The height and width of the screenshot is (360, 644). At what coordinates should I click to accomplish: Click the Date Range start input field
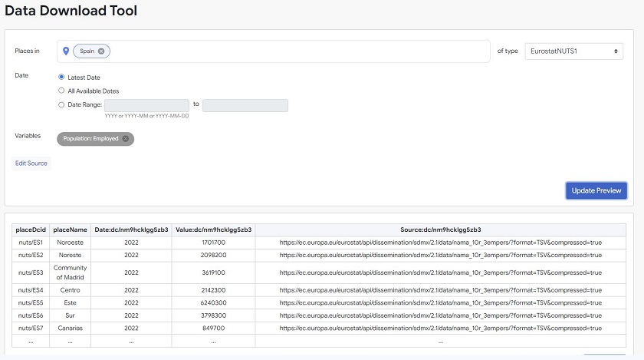pyautogui.click(x=146, y=105)
